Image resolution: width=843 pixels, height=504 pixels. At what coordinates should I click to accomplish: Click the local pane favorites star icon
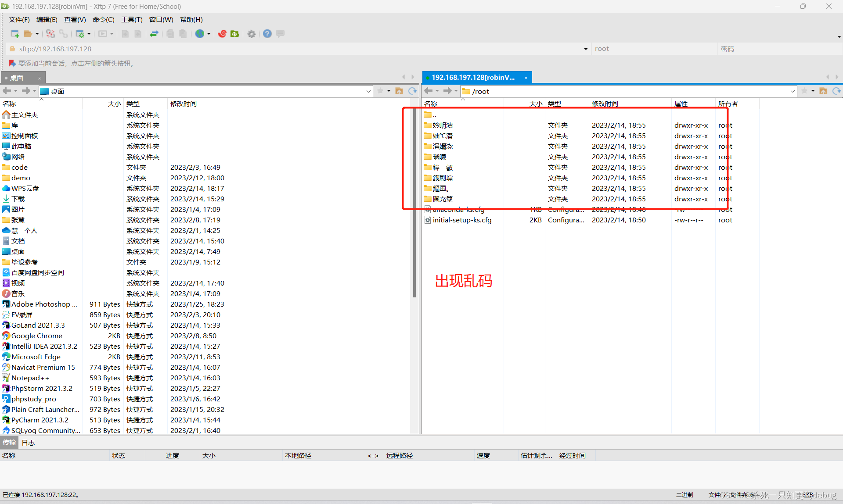[x=380, y=91]
